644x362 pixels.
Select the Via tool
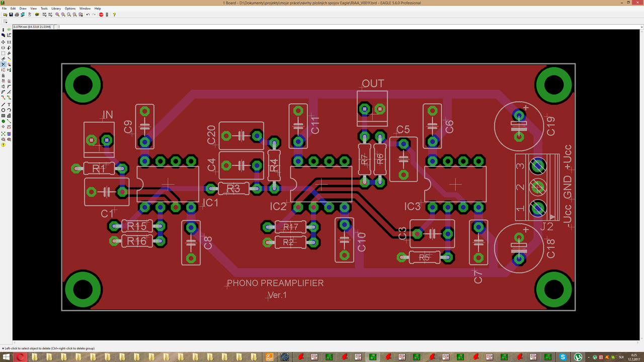(4, 121)
